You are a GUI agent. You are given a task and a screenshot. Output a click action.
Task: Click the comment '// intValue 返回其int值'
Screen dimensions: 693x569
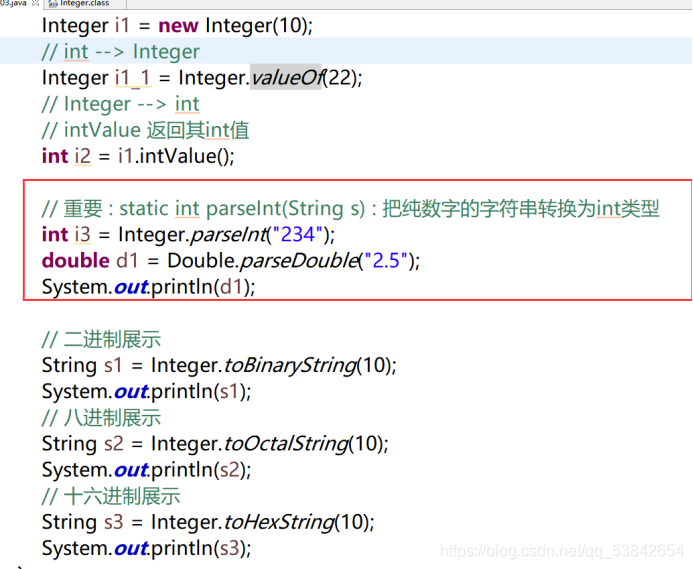(x=145, y=130)
